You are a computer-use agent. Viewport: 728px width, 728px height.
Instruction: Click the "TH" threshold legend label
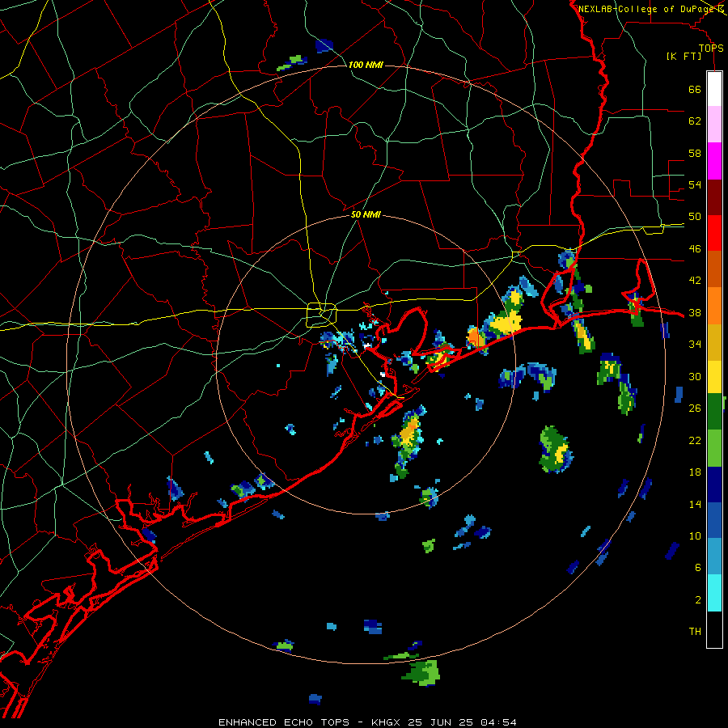tap(695, 632)
